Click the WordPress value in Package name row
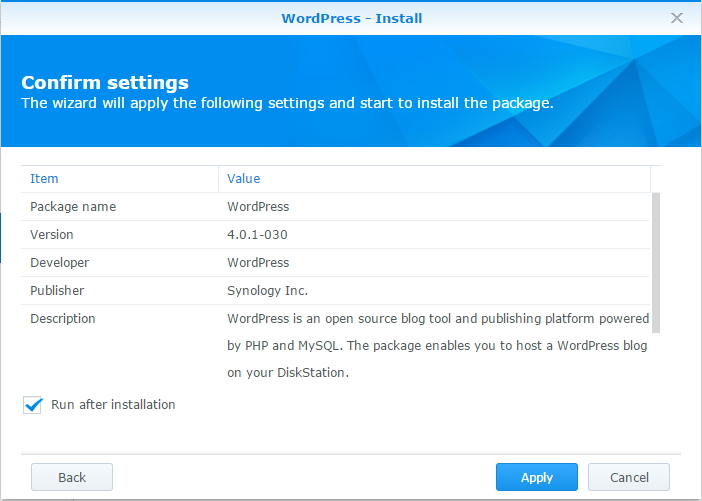702x501 pixels. (x=258, y=206)
